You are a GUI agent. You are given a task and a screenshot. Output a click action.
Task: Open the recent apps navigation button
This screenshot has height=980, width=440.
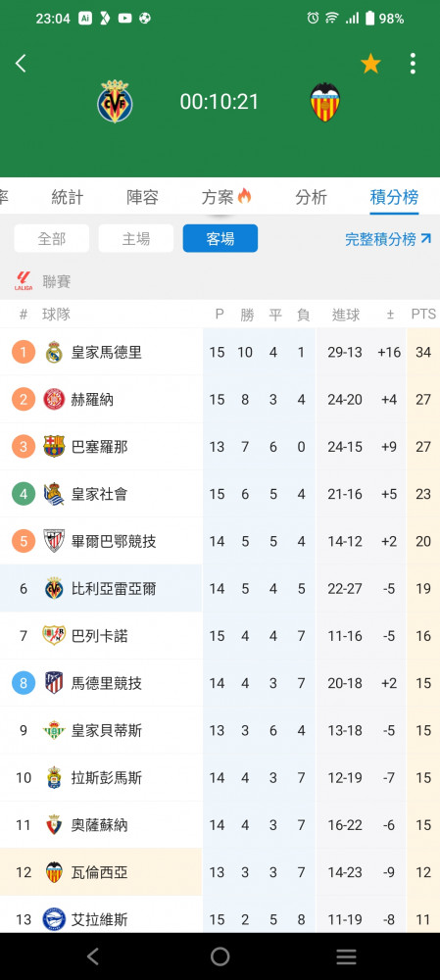pyautogui.click(x=346, y=956)
